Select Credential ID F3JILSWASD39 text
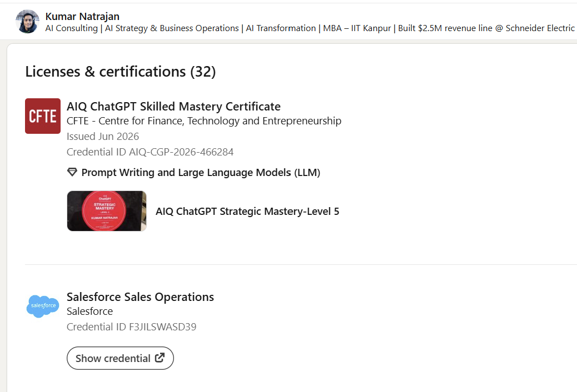 (x=131, y=327)
